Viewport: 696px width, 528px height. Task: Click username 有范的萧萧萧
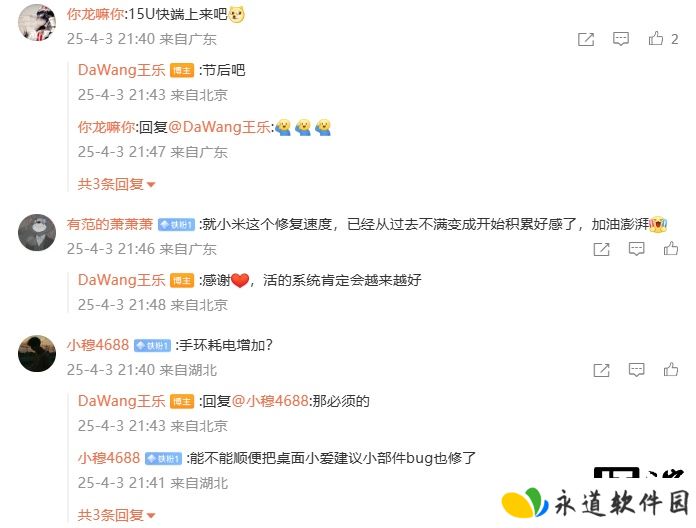pyautogui.click(x=110, y=224)
